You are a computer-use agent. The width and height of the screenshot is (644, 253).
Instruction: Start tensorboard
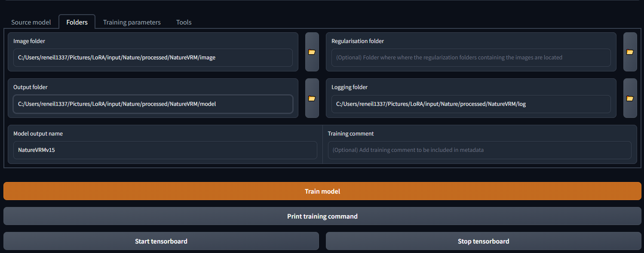tap(161, 241)
